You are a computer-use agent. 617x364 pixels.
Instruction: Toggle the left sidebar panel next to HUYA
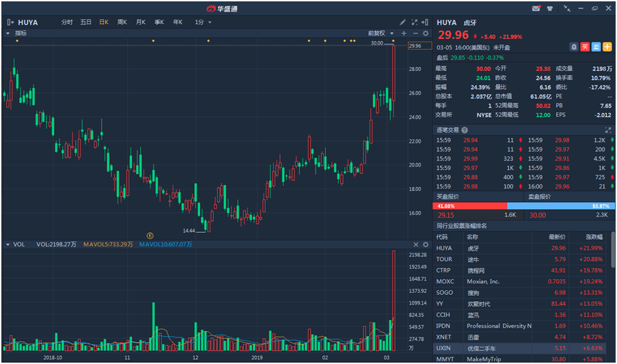tap(10, 22)
